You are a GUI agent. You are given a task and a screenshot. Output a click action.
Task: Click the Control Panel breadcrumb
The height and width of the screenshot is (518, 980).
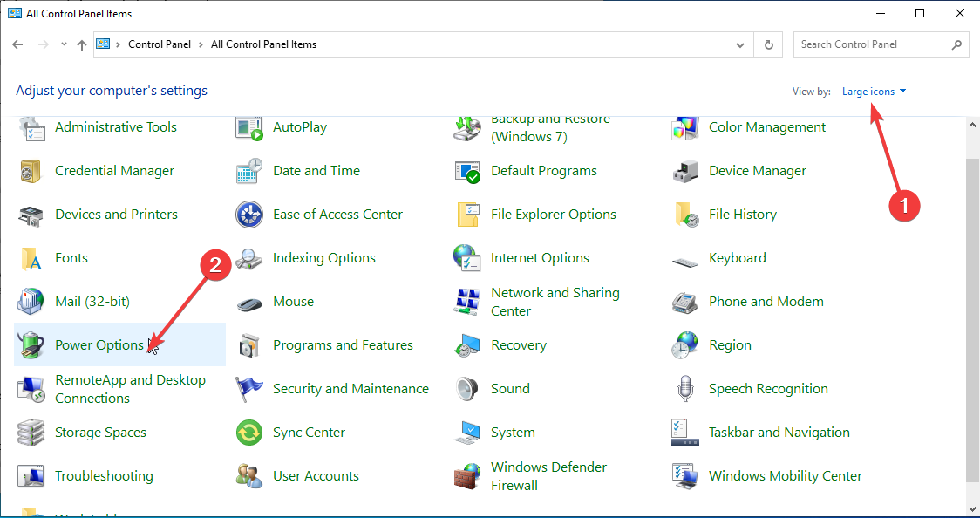coord(160,44)
